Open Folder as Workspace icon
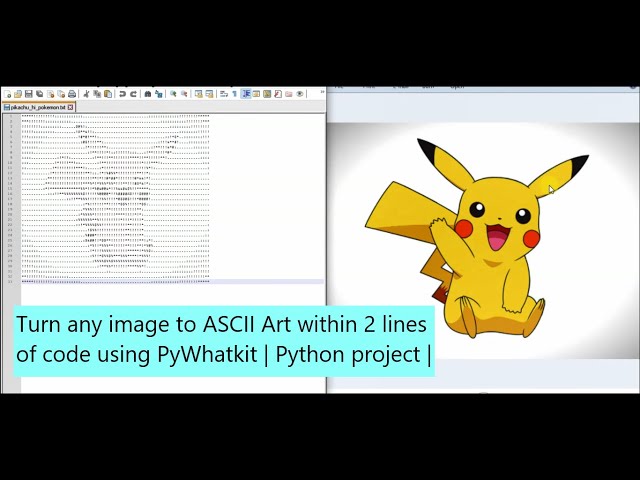 click(x=289, y=94)
